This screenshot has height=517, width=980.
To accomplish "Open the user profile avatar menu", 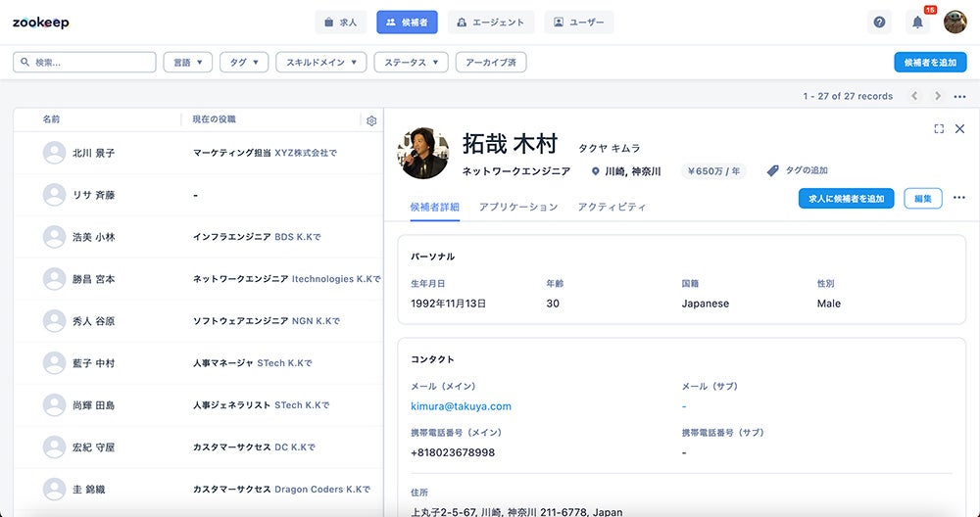I will tap(955, 22).
